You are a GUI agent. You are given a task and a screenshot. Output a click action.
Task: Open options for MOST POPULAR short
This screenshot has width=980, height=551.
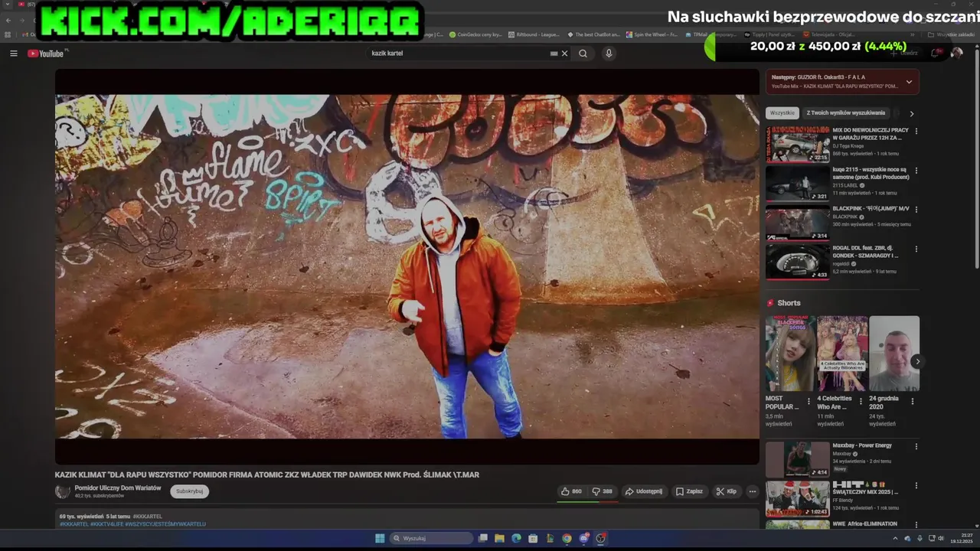808,400
